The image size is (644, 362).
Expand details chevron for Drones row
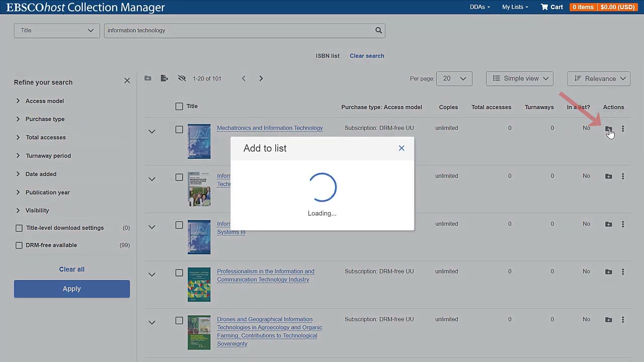tap(151, 322)
